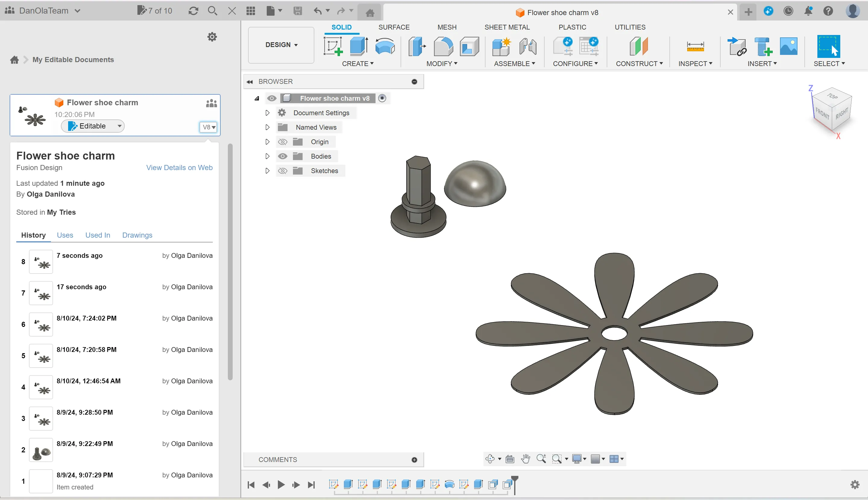Click the data panel settings gear
The image size is (868, 500).
pos(212,37)
